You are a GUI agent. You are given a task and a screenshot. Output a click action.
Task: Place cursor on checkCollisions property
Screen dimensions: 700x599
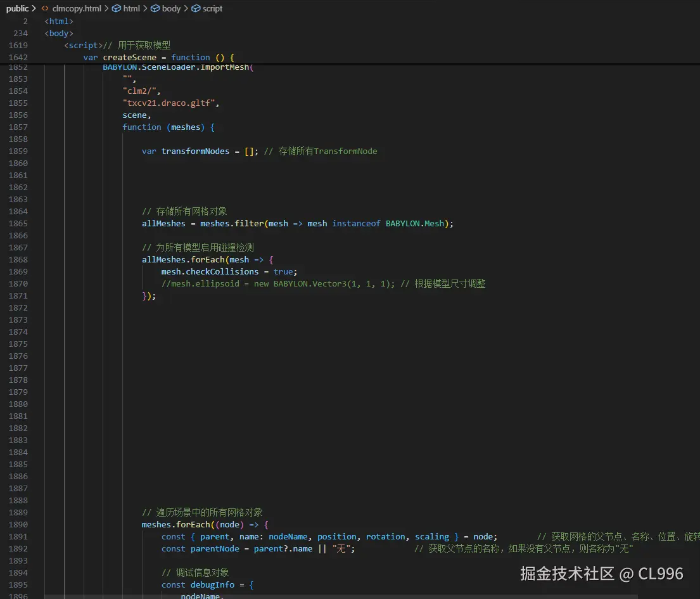click(222, 271)
